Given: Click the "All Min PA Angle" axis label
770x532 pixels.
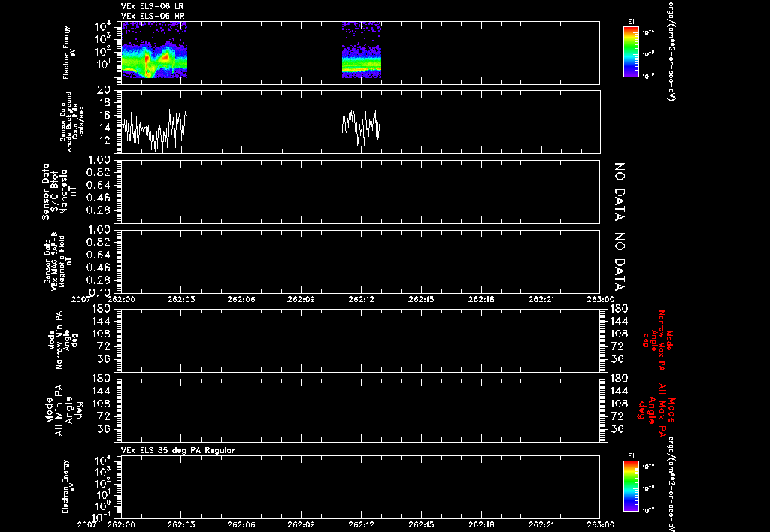Looking at the screenshot, I should point(65,410).
